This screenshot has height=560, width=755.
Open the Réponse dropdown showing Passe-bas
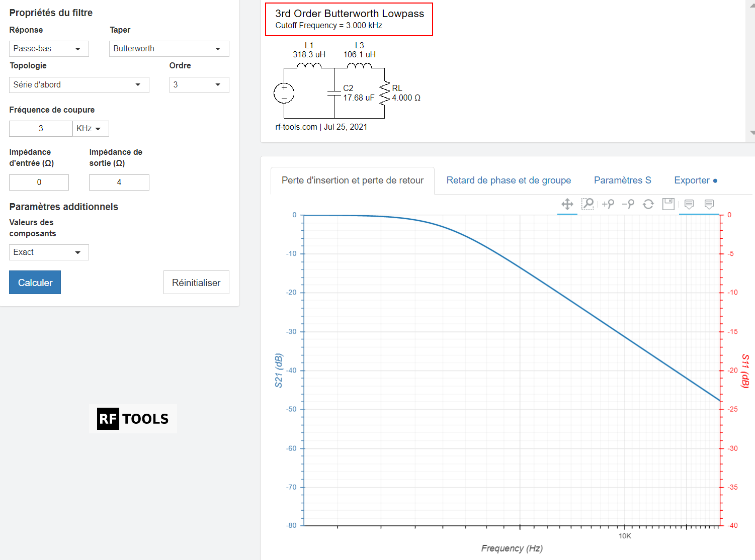tap(49, 49)
